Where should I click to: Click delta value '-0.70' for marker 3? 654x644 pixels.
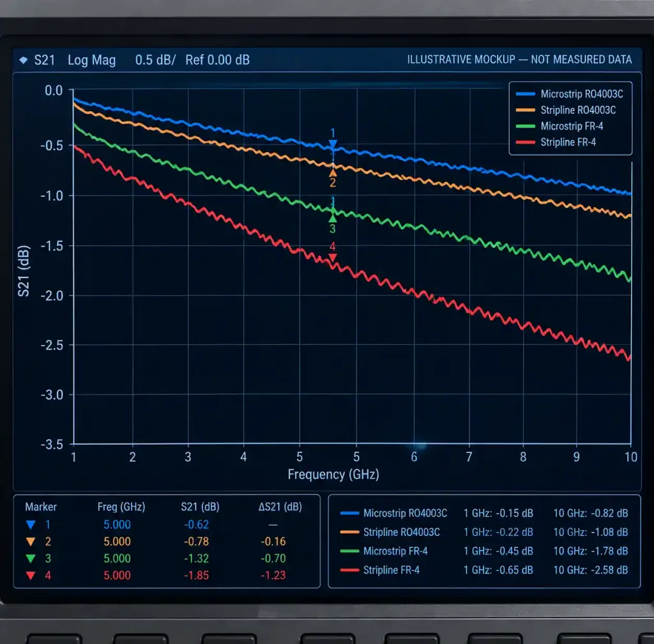(x=273, y=558)
